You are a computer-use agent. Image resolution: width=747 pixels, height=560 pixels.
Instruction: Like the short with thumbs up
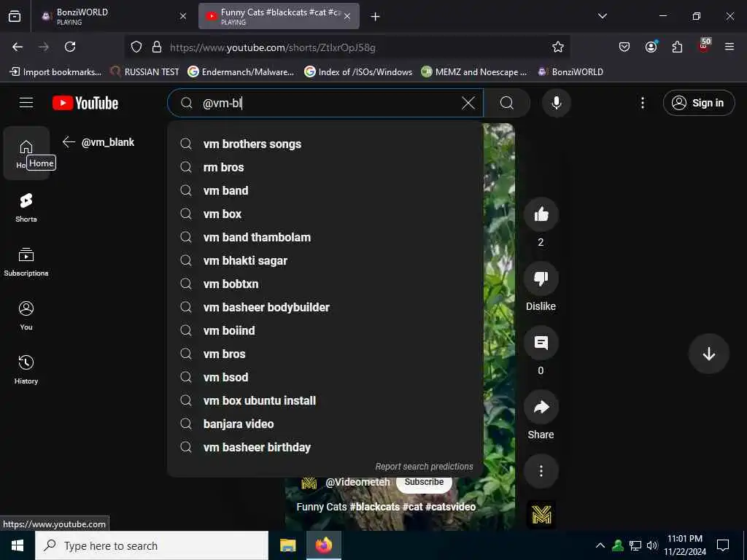pyautogui.click(x=541, y=215)
